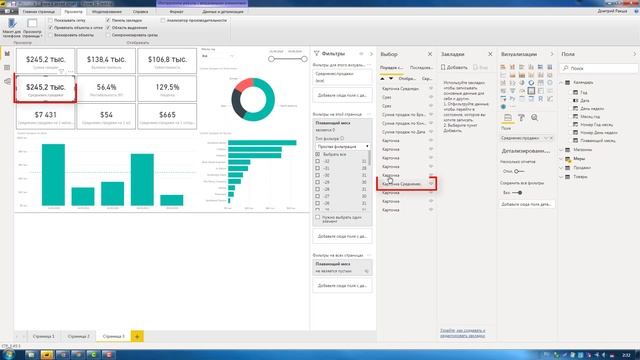Move layer up with the up arrow
Image resolution: width=640 pixels, height=360 pixels.
[382, 78]
